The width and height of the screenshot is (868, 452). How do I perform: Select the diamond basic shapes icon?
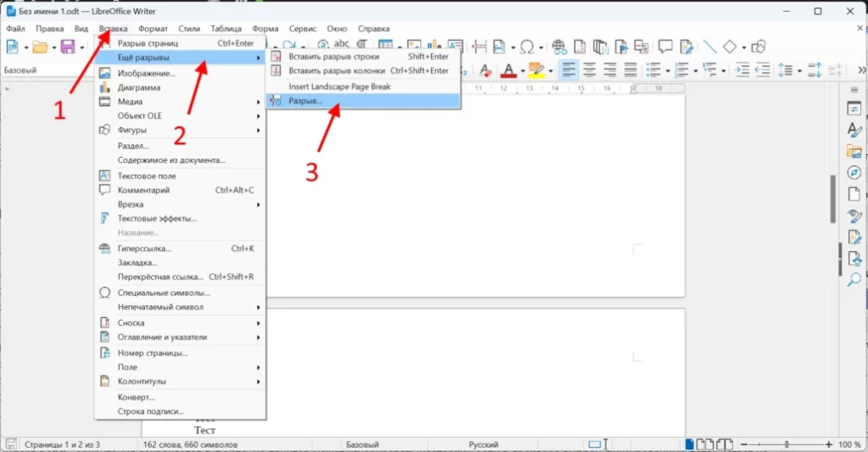[x=730, y=47]
